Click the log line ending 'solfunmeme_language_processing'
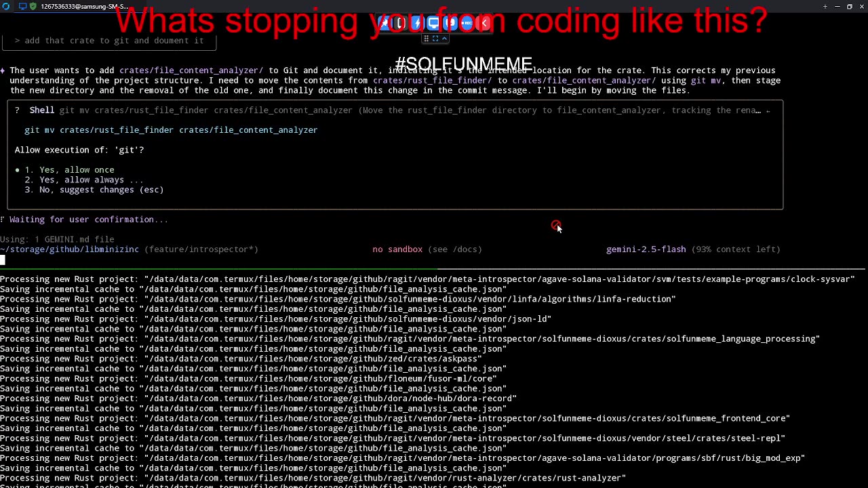 (x=410, y=339)
